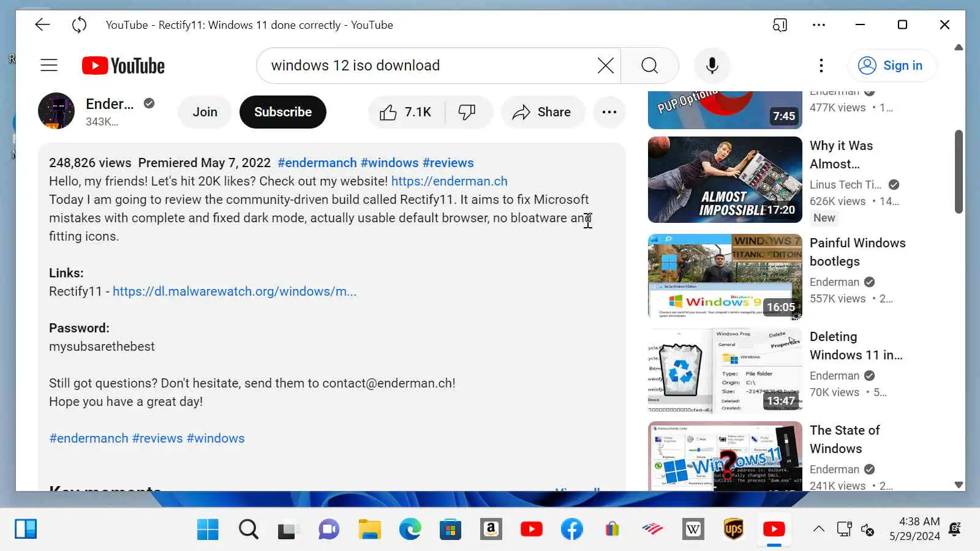Open YouTube settings three-dot menu
Viewport: 980px width, 551px height.
(821, 66)
